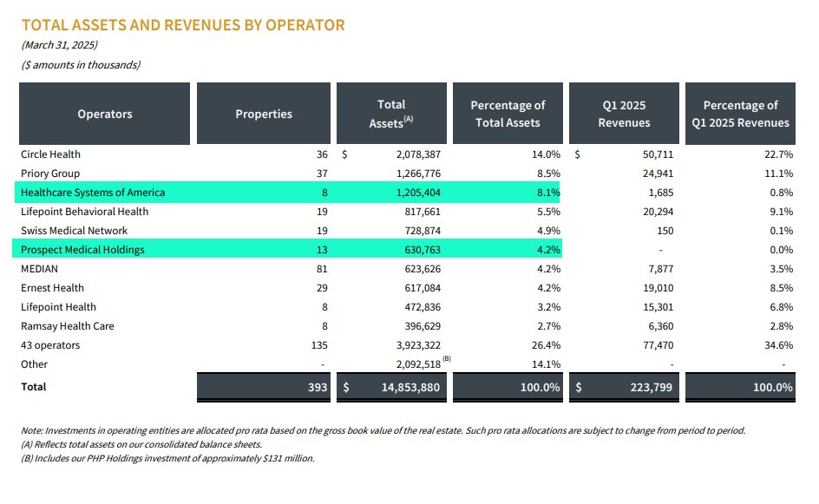
Task: Select 'Lifepoint Behavioral Health' operator name
Action: click(85, 212)
